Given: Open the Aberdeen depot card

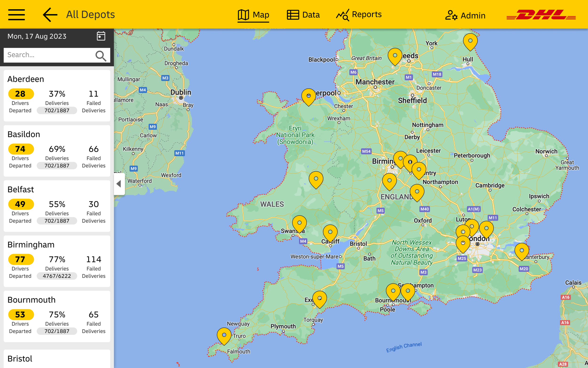Looking at the screenshot, I should point(57,95).
